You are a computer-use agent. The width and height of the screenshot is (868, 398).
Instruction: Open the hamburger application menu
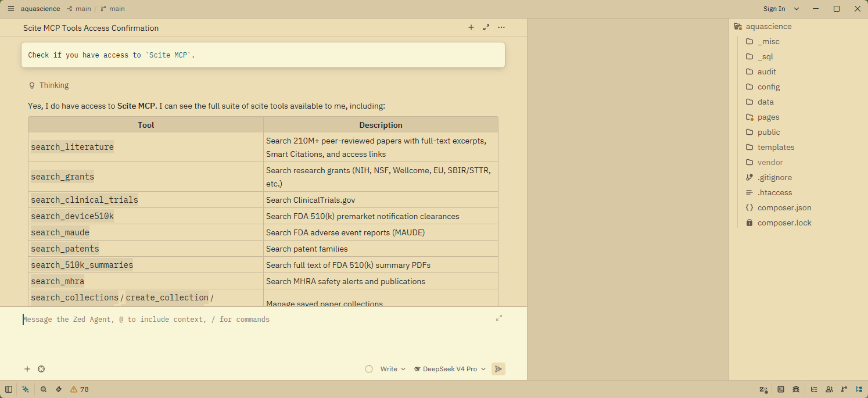tap(10, 9)
